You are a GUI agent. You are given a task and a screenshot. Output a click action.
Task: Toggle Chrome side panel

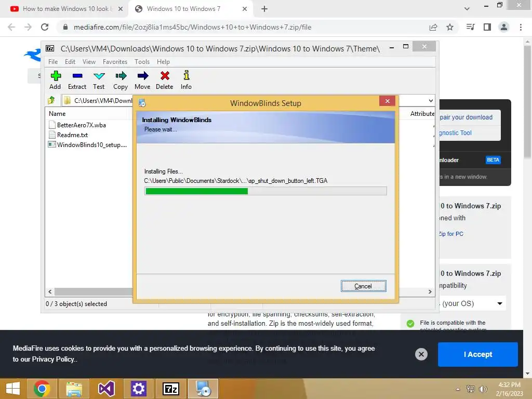(x=487, y=27)
